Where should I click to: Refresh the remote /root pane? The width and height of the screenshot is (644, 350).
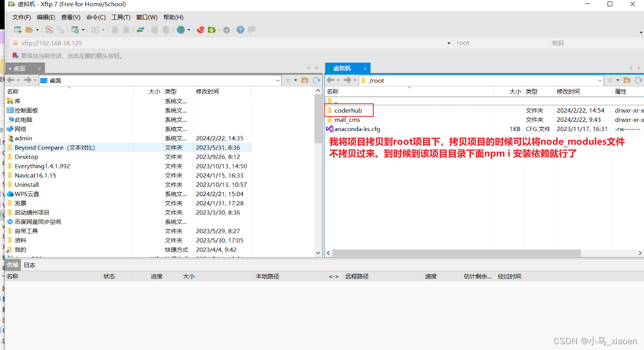coord(639,80)
